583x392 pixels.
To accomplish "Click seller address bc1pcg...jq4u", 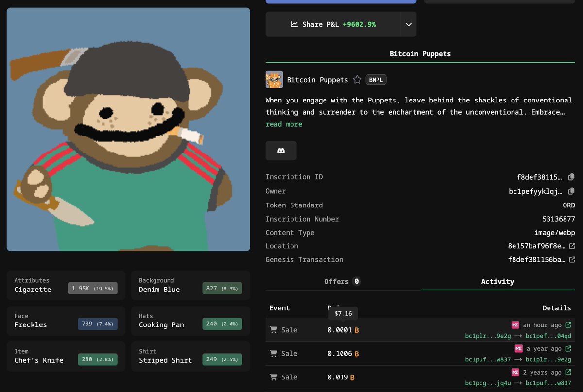I will point(487,383).
